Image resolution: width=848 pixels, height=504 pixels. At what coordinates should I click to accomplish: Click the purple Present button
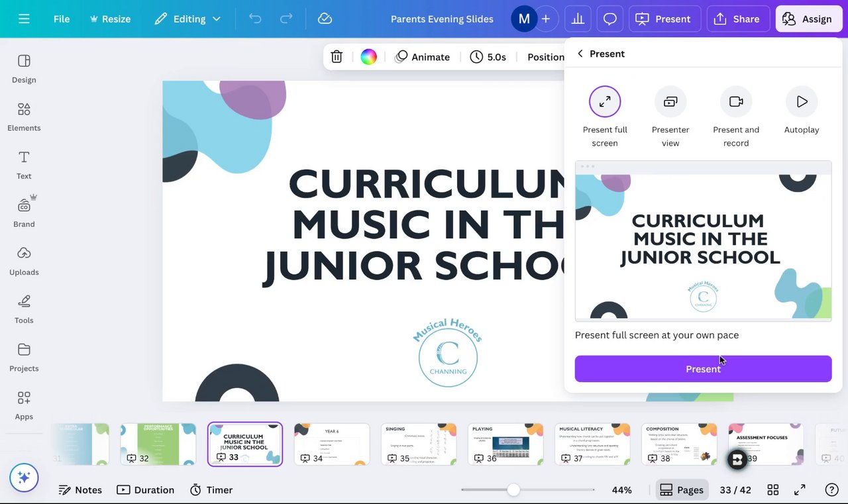(703, 369)
